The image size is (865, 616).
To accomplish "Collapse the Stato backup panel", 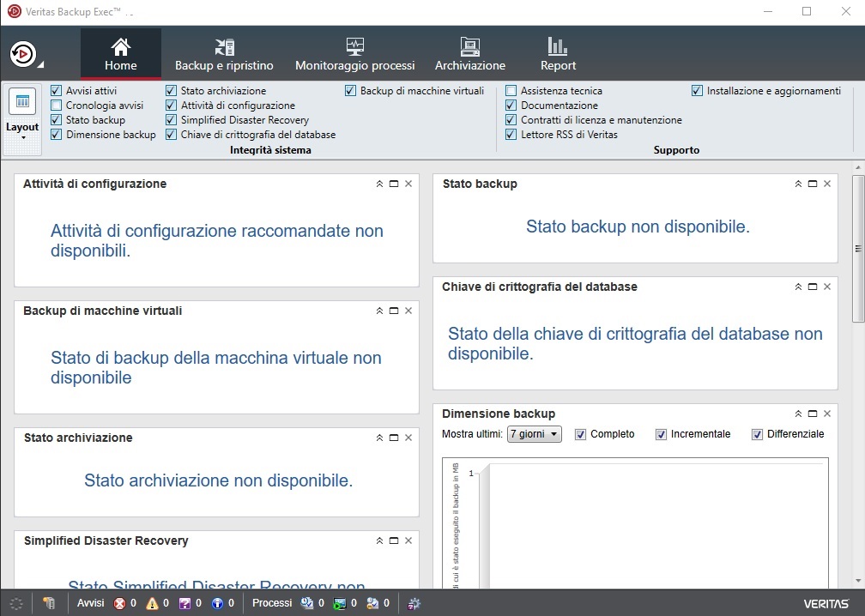I will tap(798, 184).
